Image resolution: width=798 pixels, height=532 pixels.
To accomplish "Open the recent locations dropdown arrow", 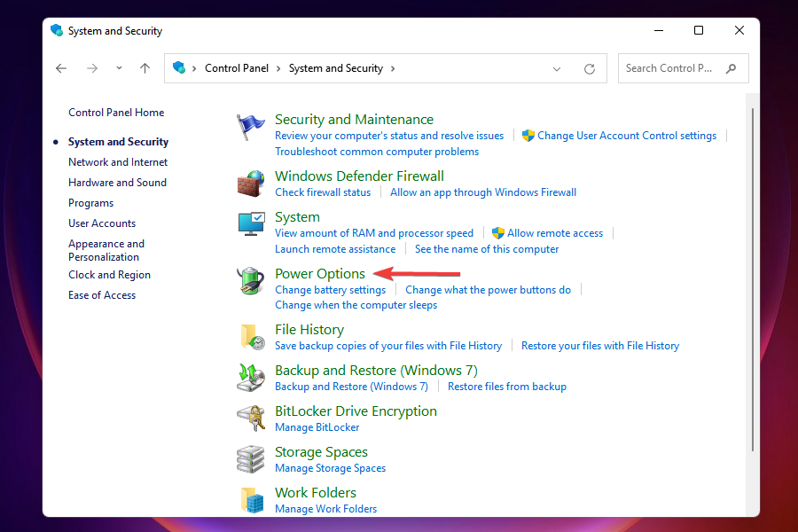I will pos(119,67).
